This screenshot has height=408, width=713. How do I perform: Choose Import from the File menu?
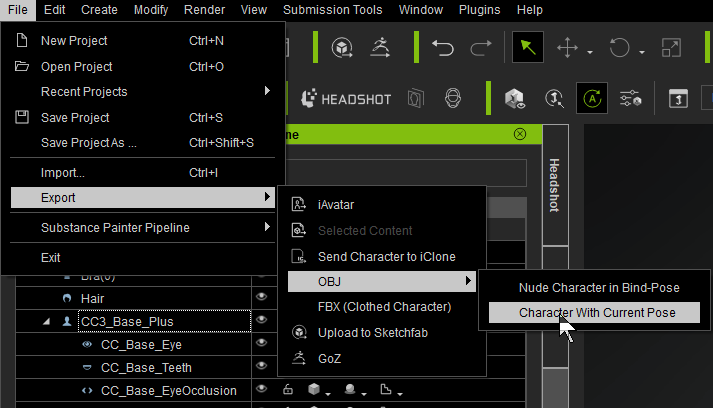point(142,172)
